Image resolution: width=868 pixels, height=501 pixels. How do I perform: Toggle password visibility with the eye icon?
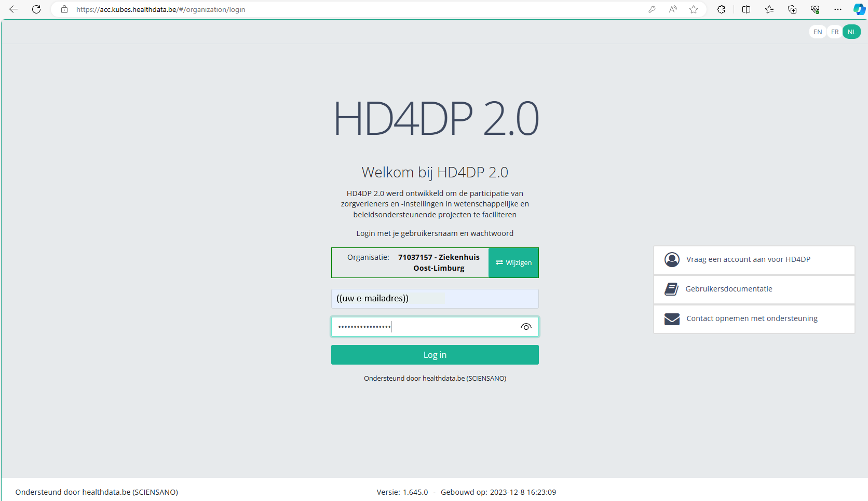pyautogui.click(x=526, y=327)
